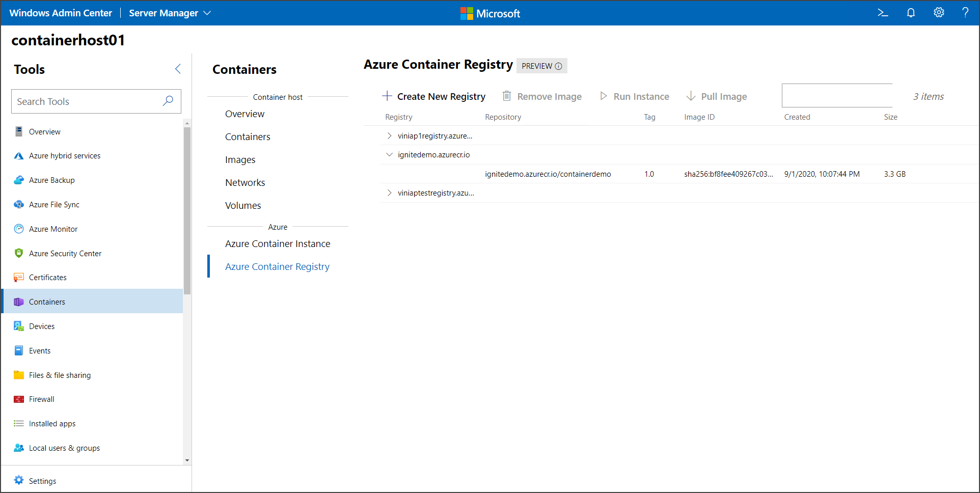The image size is (980, 493).
Task: Open the Firewall tool
Action: (41, 399)
